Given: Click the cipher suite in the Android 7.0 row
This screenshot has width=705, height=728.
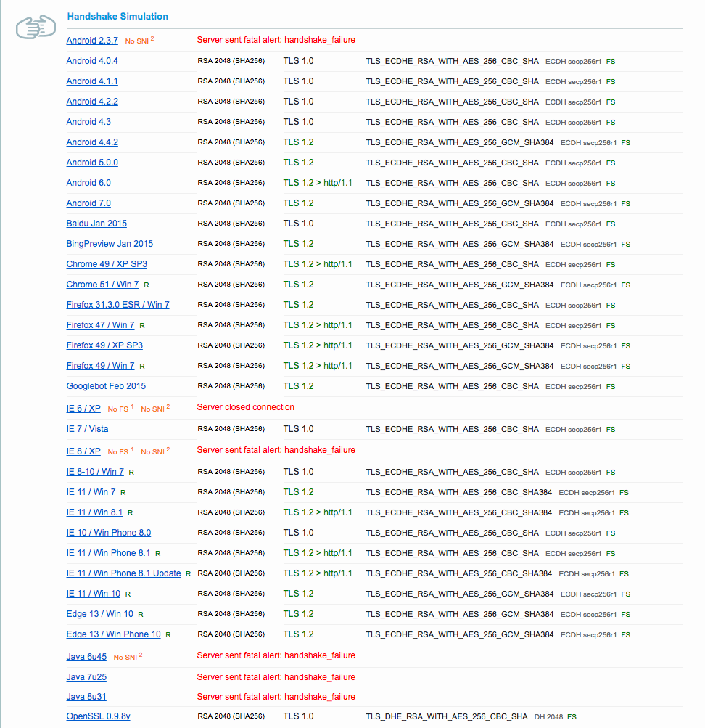Looking at the screenshot, I should (460, 203).
